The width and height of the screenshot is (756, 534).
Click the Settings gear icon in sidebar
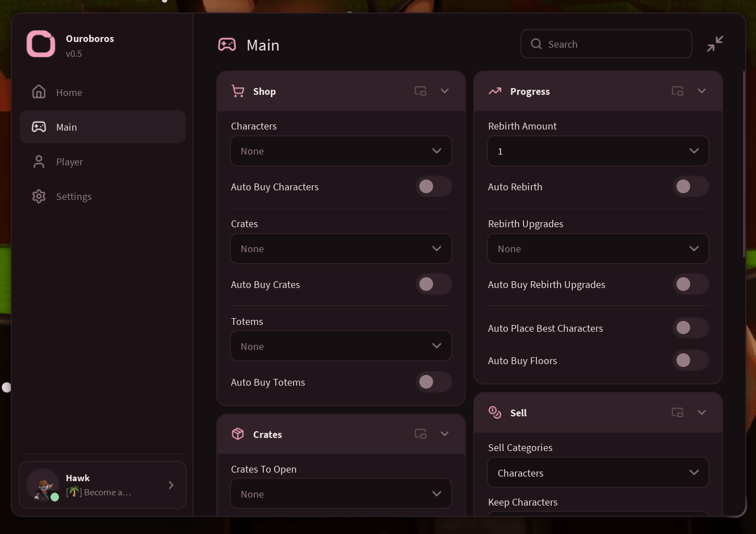(x=39, y=197)
